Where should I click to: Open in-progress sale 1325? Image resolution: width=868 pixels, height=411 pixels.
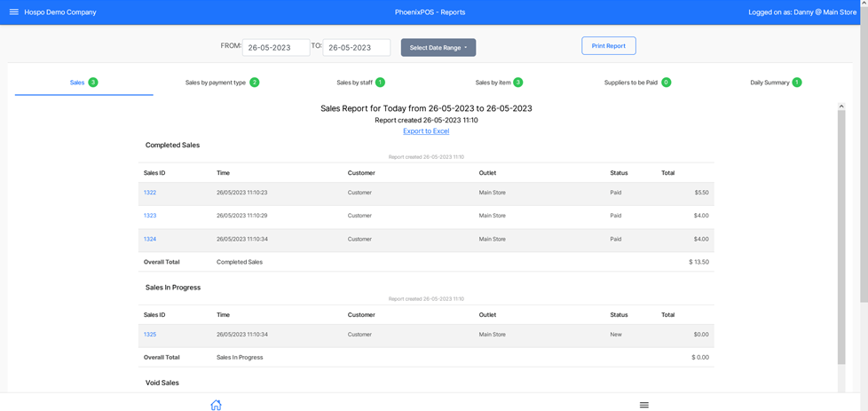point(150,335)
